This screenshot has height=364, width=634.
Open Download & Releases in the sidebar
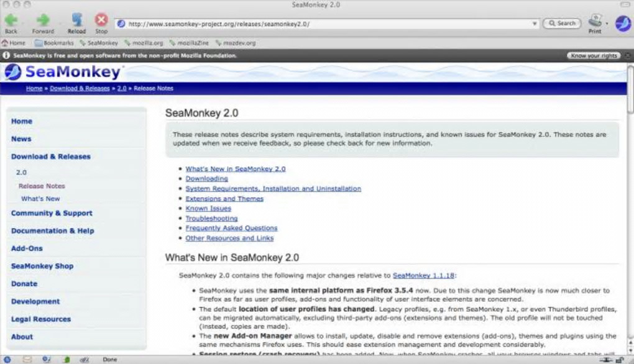[51, 157]
